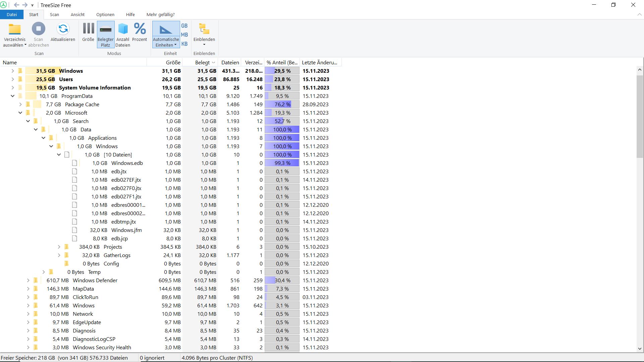Click the Aktualisieren refresh icon
The height and width of the screenshot is (362, 644).
click(x=63, y=29)
